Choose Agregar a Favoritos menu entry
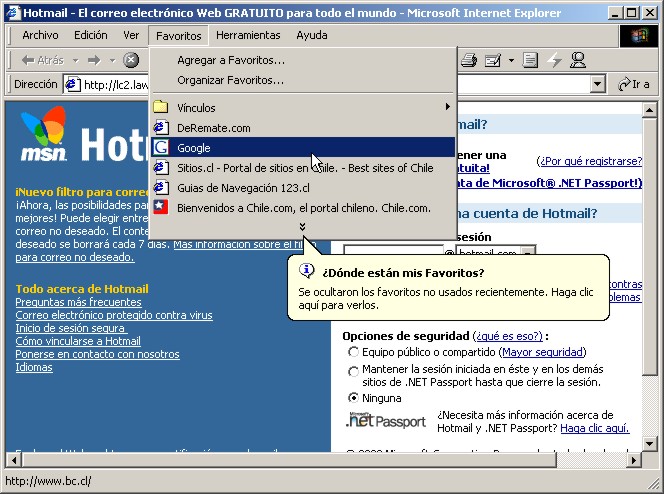664x494 pixels. coord(303,60)
